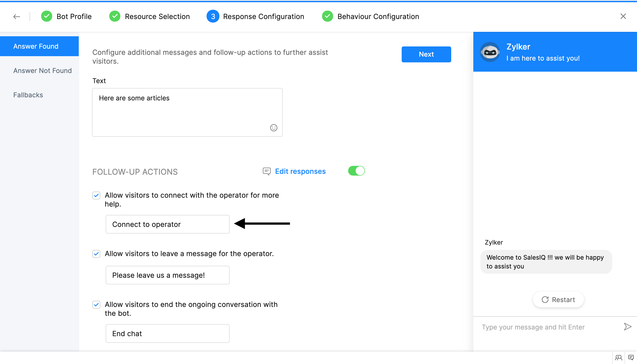
Task: Click the Edit responses speech bubble icon
Action: coord(267,172)
